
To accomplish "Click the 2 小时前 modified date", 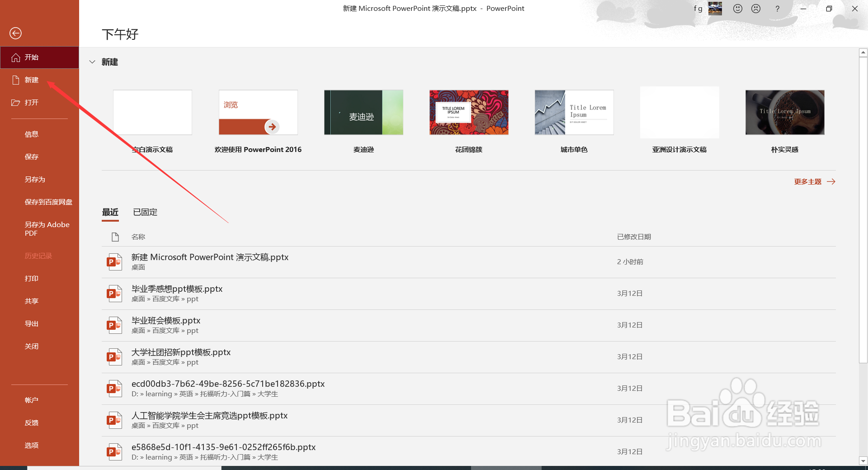I will pos(630,262).
